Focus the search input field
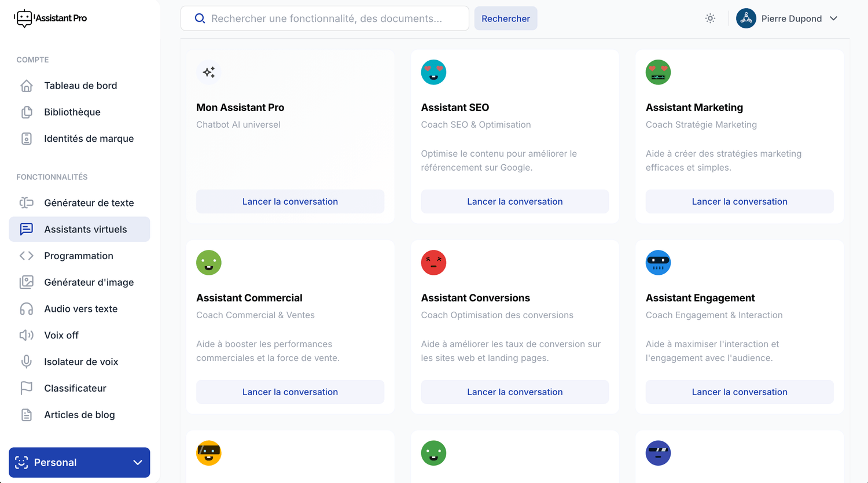Image resolution: width=868 pixels, height=483 pixels. tap(325, 19)
